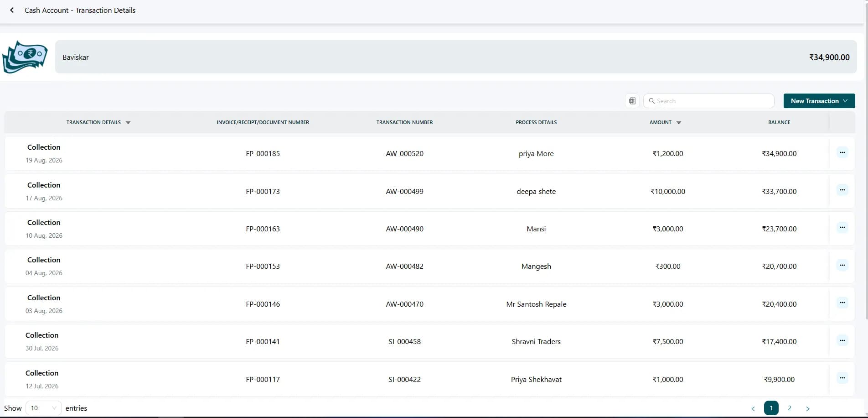Export transactions with the Excel icon

632,101
